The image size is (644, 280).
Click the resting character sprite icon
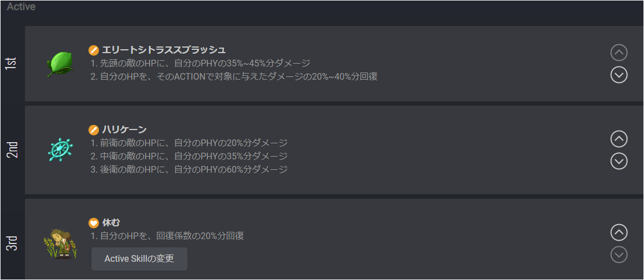tap(60, 244)
